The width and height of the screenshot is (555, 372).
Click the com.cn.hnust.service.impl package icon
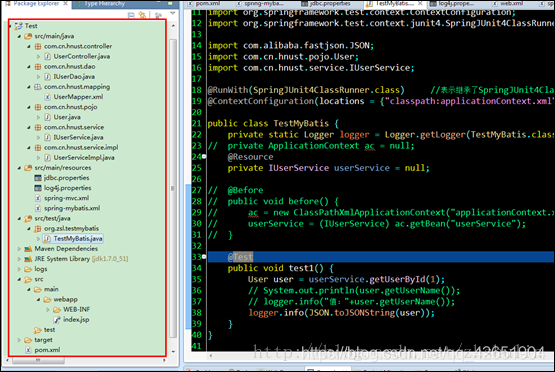click(x=38, y=148)
